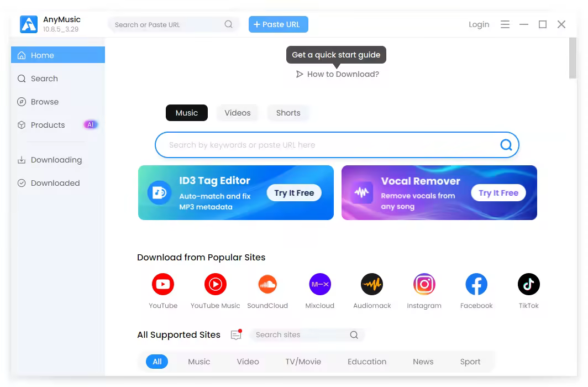Try the ID3 Tag Editor free
Screen dimensions: 588x387
click(x=294, y=193)
